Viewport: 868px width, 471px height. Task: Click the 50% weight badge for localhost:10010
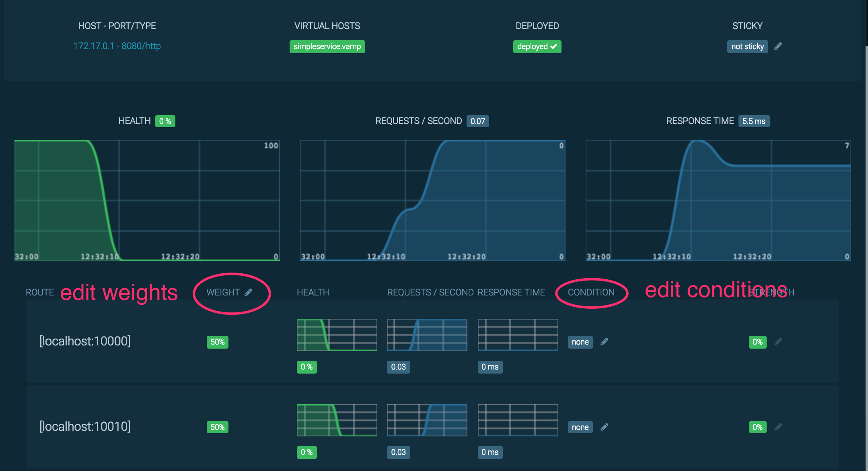pyautogui.click(x=217, y=428)
